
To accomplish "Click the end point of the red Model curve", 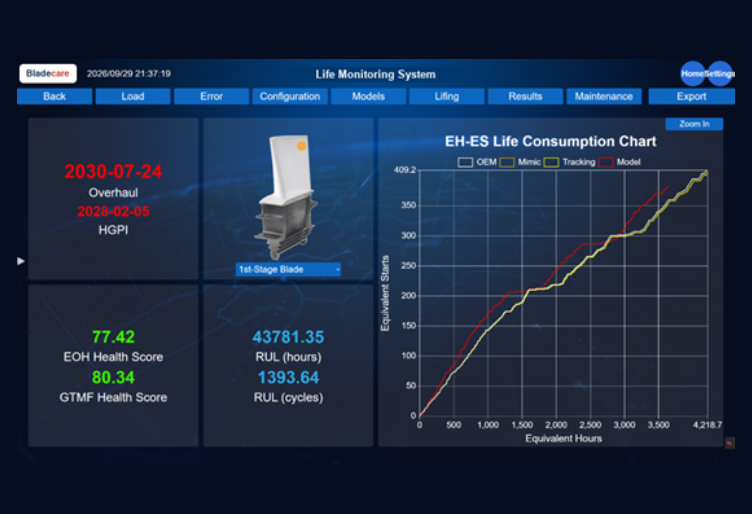I will 668,187.
